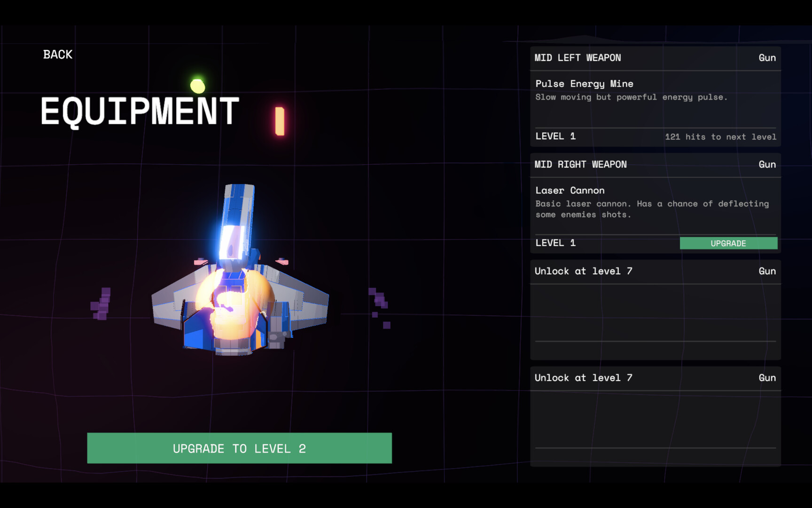
Task: Click the '121 hits to next level' progress text
Action: pyautogui.click(x=720, y=137)
